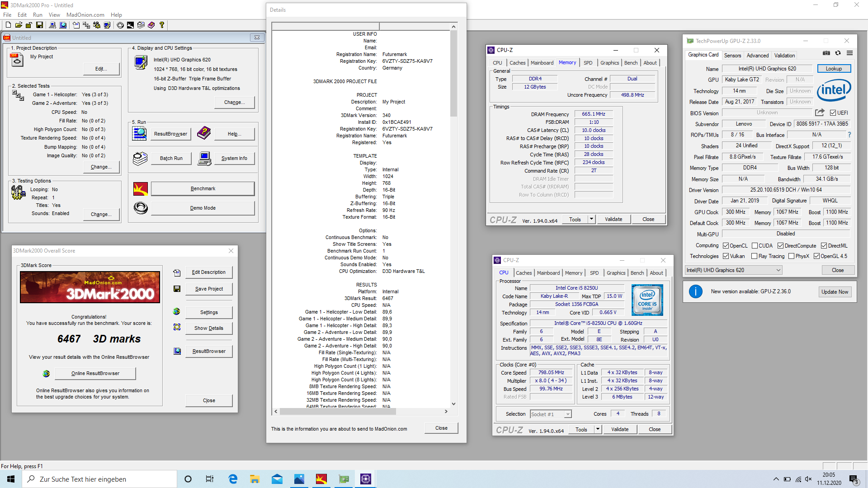Toggle the OpenCL checkbox
The image size is (868, 488).
pos(726,246)
